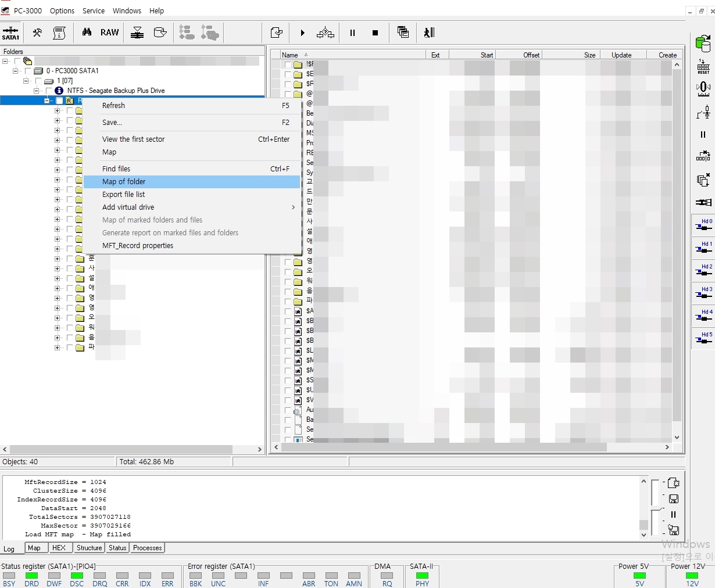Select head Hd 2 button

point(703,271)
